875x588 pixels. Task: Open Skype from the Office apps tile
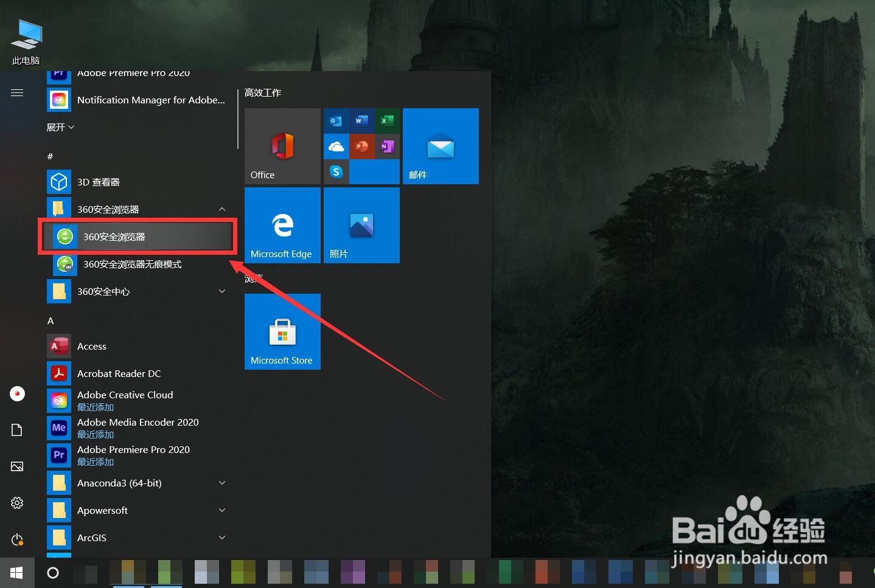tap(336, 172)
